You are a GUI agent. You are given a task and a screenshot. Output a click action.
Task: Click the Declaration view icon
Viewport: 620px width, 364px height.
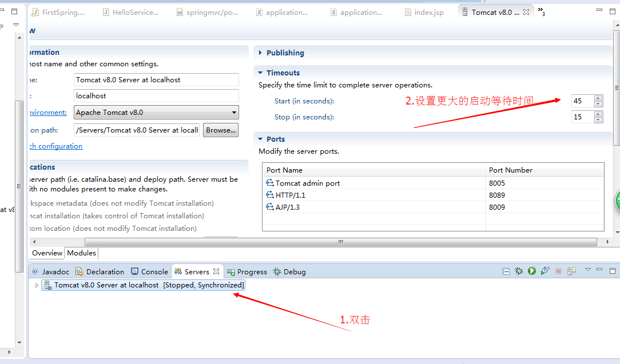click(x=79, y=271)
